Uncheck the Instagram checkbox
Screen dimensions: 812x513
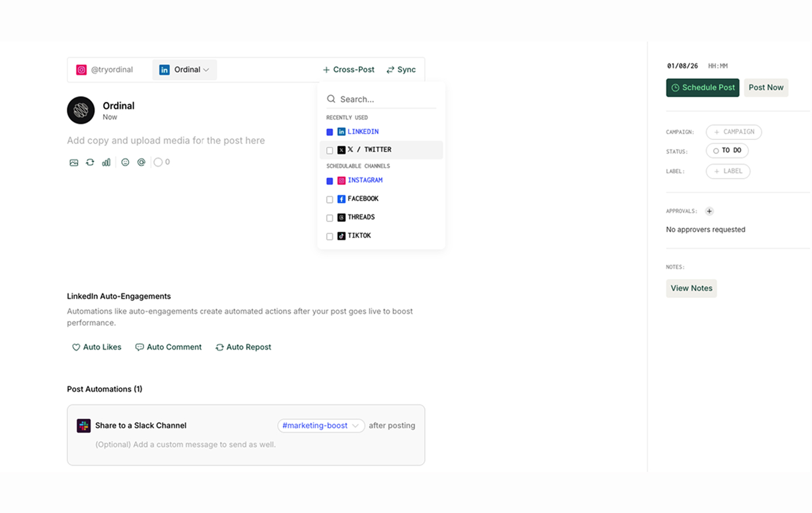click(x=330, y=181)
